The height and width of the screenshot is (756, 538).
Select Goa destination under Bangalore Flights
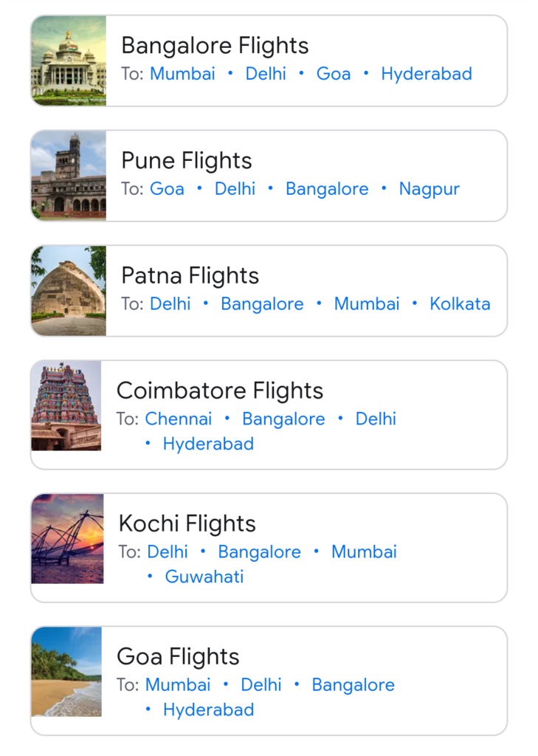pos(334,74)
